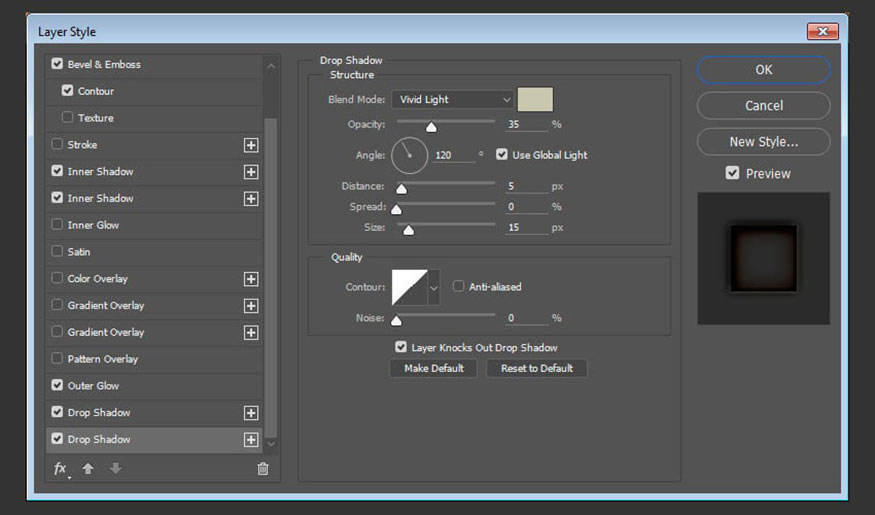
Task: Click the Make Default button
Action: point(434,368)
